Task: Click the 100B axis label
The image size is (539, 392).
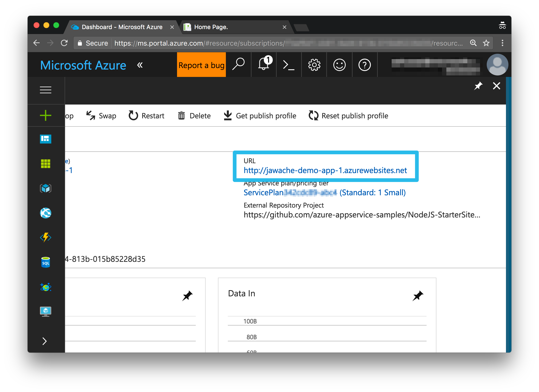Action: [x=250, y=321]
